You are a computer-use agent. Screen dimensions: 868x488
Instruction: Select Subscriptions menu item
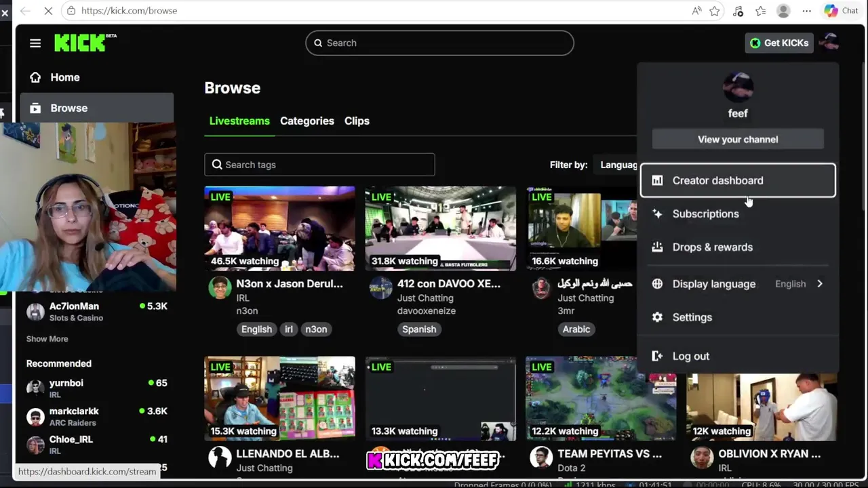[x=738, y=213]
